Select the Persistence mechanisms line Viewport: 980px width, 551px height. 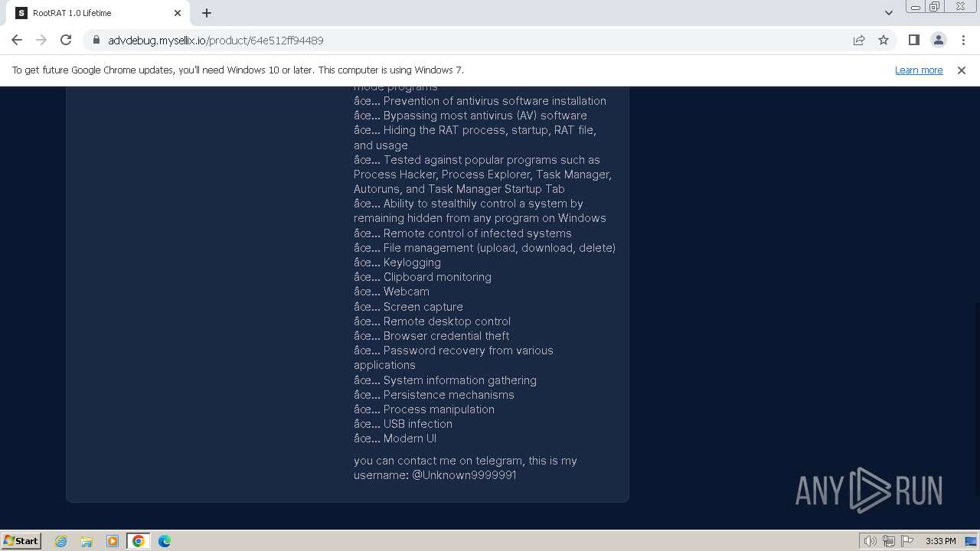[x=434, y=395]
